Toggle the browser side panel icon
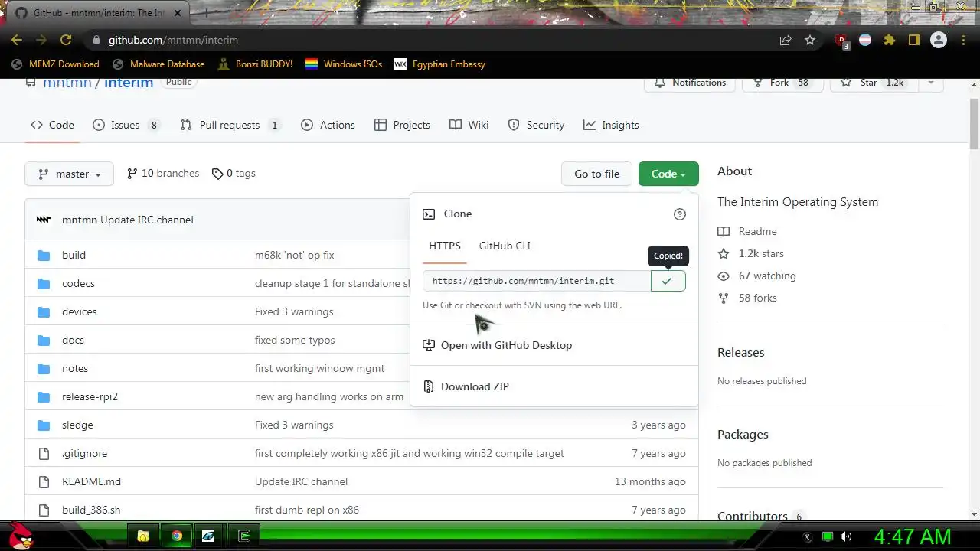The image size is (980, 551). [x=914, y=40]
